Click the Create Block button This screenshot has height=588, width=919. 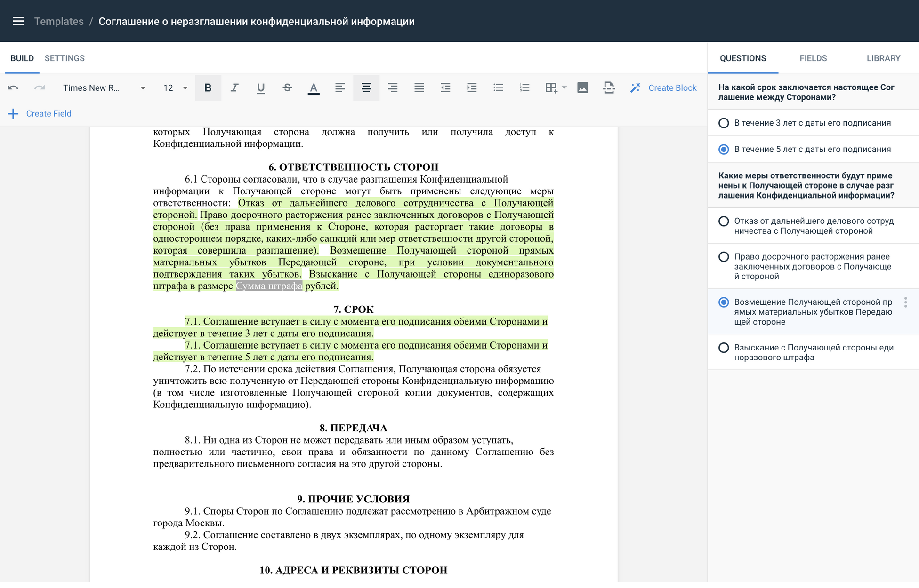(x=663, y=88)
